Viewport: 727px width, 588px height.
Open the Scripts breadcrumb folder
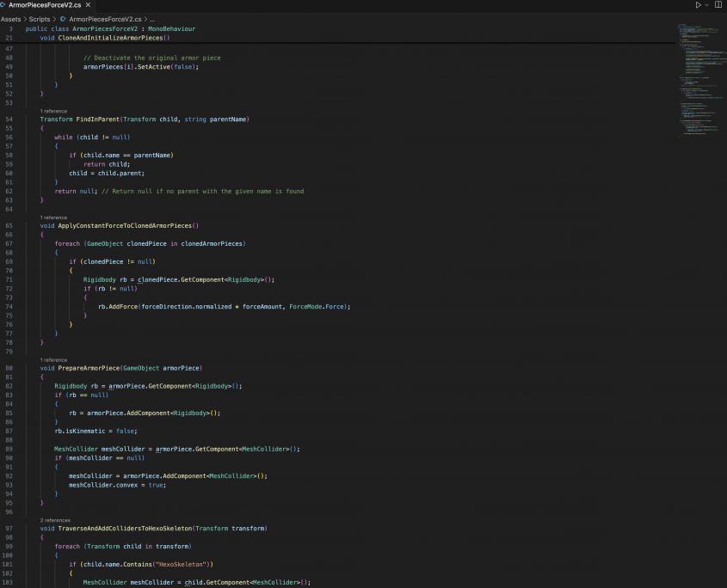point(40,18)
